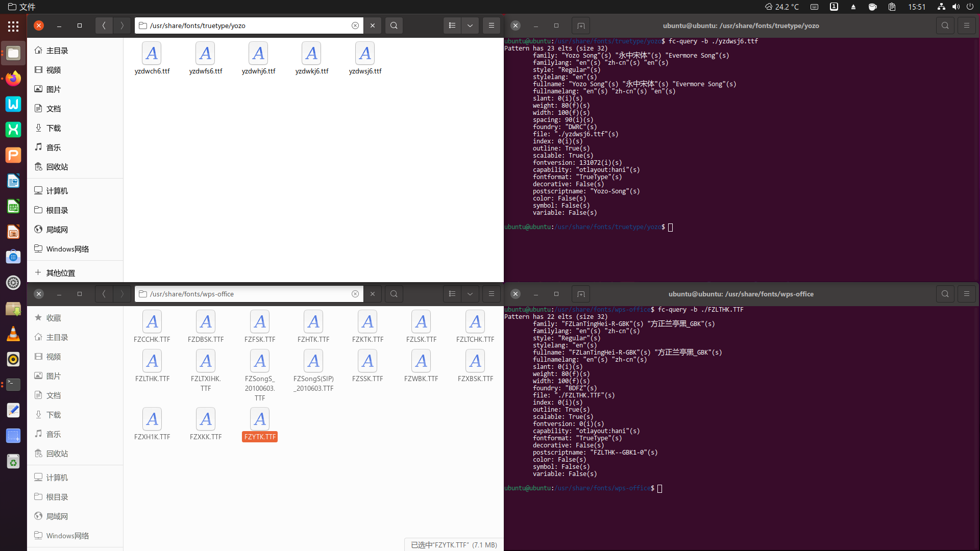Image resolution: width=980 pixels, height=551 pixels.
Task: Open 主目录 in the upper sidebar
Action: [x=75, y=51]
